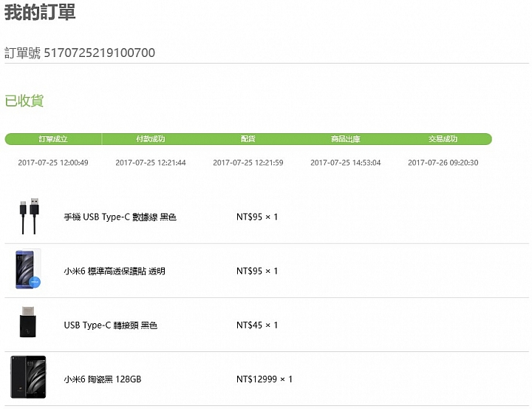Viewport: 532px width, 409px height.
Task: Open the USB Type-C cable product thumbnail
Action: (x=29, y=217)
